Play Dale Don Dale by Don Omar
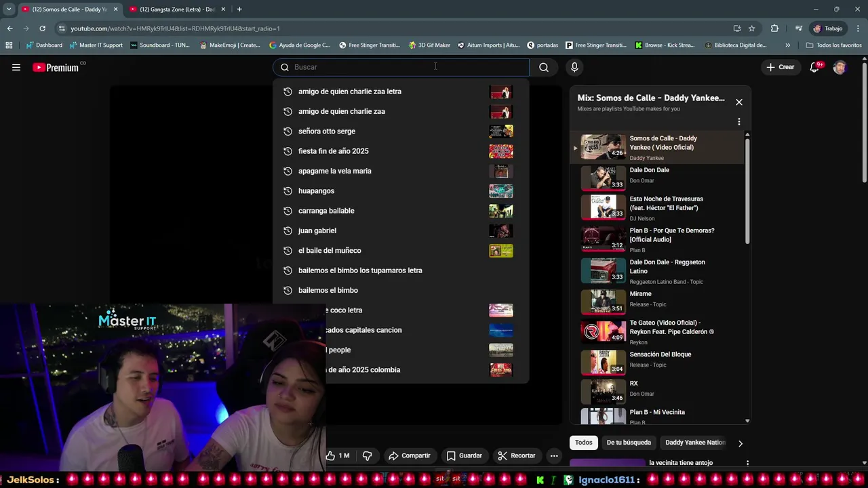868x488 pixels. (x=658, y=177)
